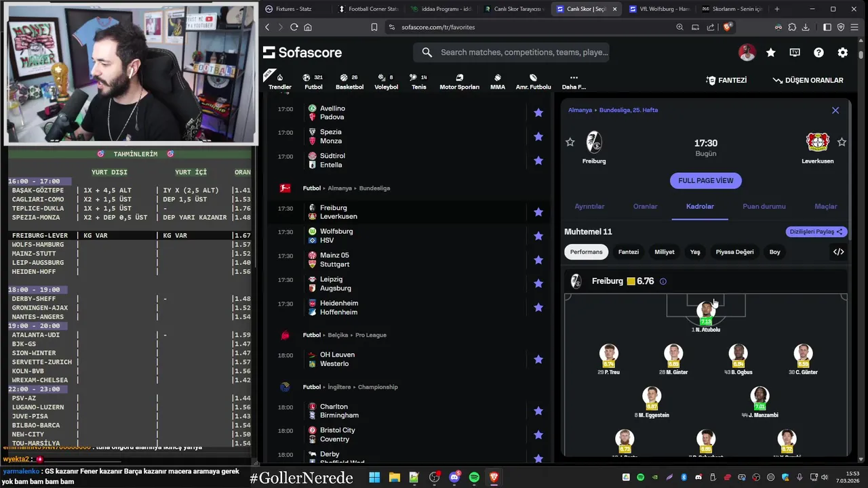Image resolution: width=868 pixels, height=488 pixels.
Task: Close the match details panel
Action: click(x=835, y=110)
